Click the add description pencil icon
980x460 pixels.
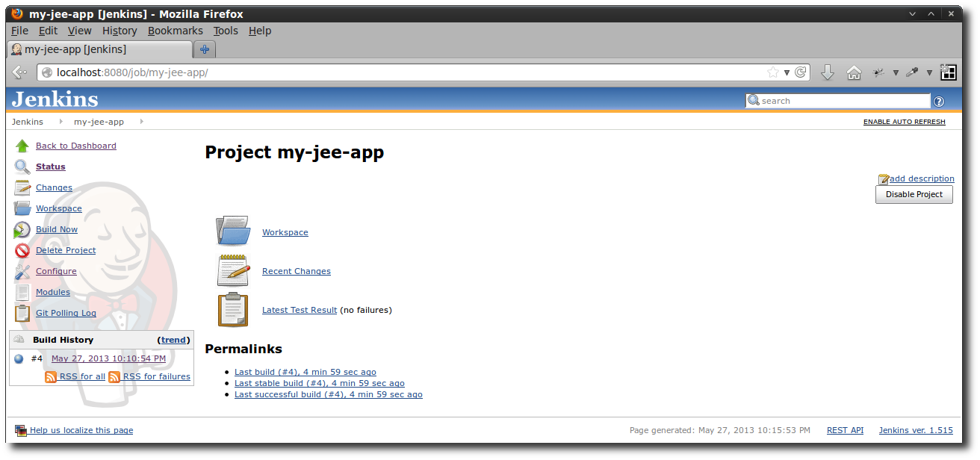pyautogui.click(x=884, y=178)
